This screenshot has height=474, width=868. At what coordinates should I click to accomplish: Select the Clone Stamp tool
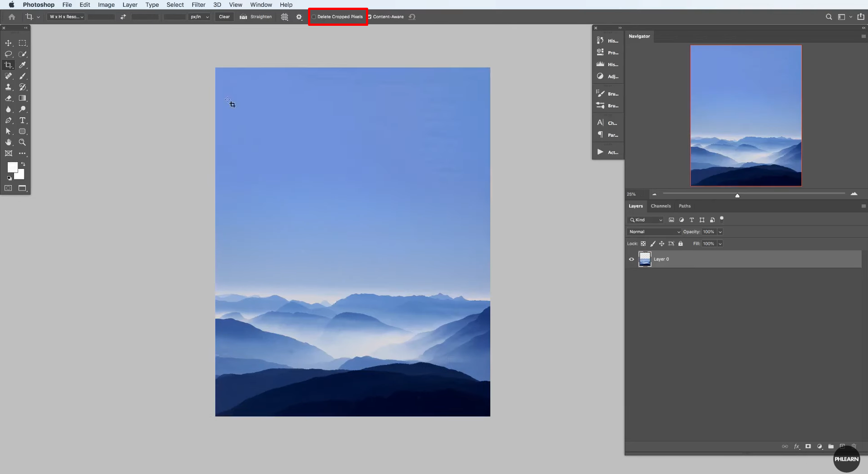point(8,87)
